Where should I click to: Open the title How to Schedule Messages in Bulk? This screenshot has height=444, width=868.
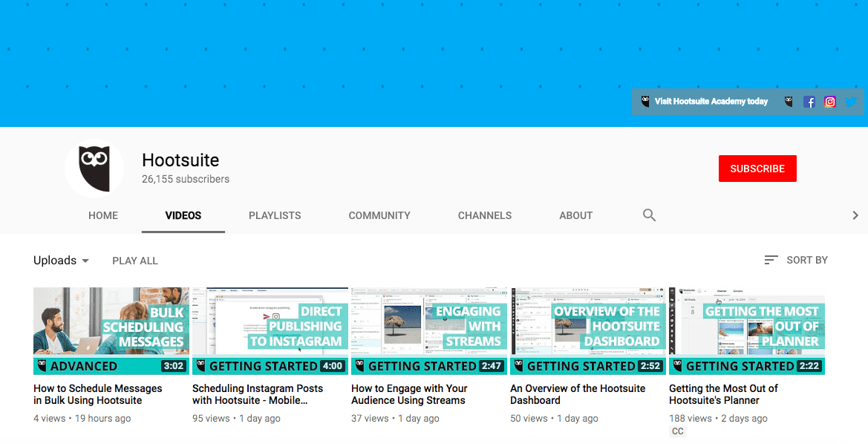point(98,394)
